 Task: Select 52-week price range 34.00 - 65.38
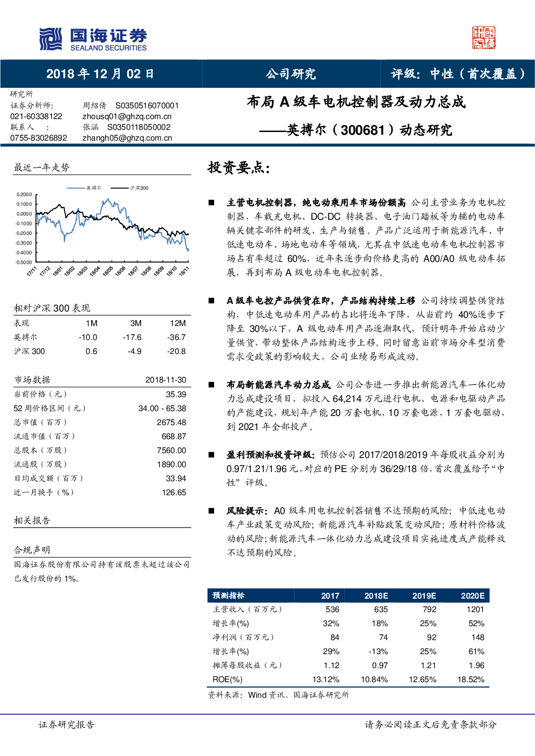[x=162, y=408]
